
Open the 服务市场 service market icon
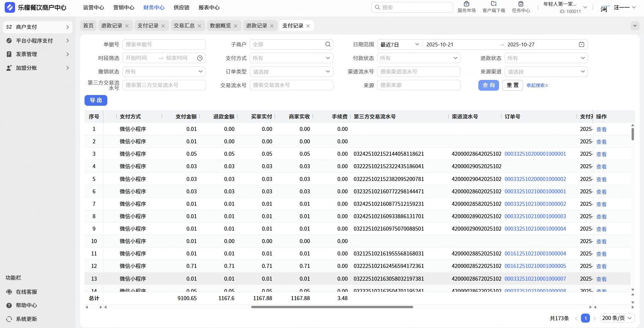coord(467,4)
